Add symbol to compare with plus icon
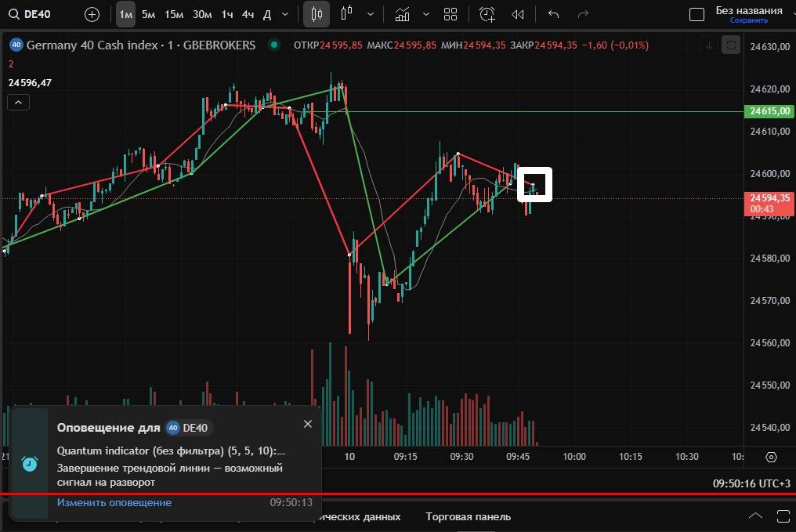Viewport: 796px width, 532px height. click(x=92, y=14)
